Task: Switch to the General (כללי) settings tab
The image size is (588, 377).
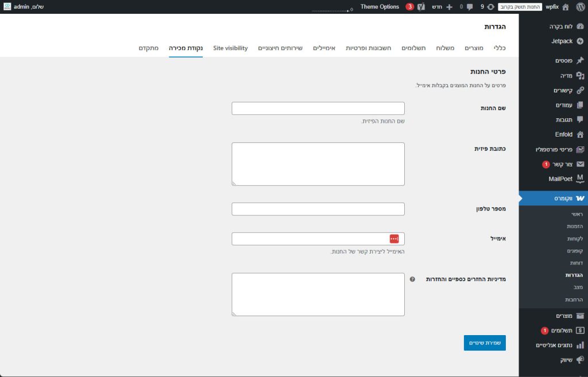Action: pyautogui.click(x=500, y=48)
